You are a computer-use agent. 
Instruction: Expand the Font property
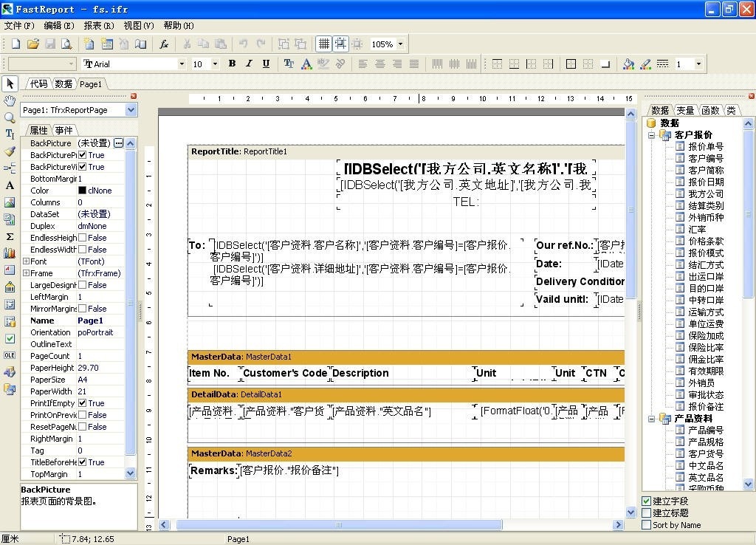tap(26, 261)
